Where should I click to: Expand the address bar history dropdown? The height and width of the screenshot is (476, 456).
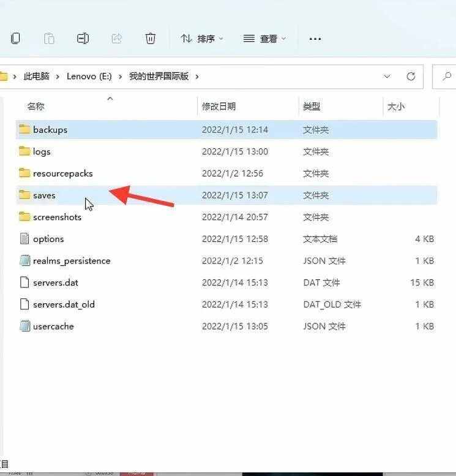(387, 77)
